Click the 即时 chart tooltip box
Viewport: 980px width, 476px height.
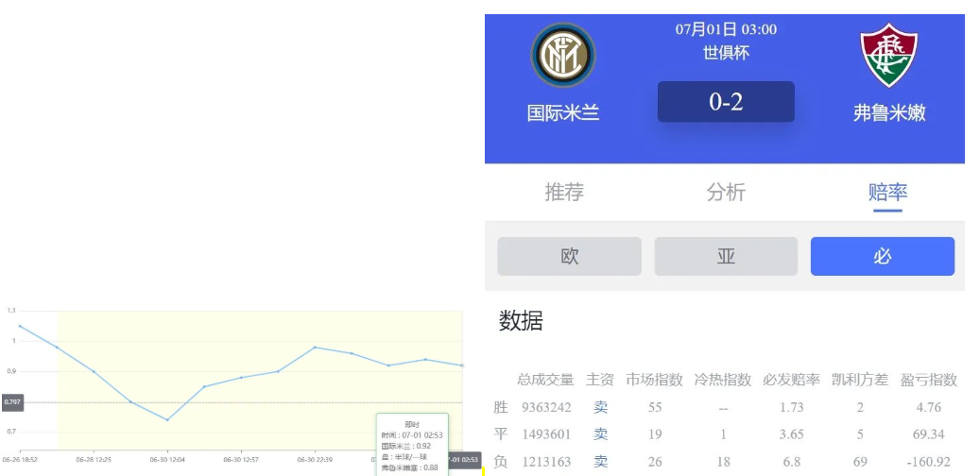(x=411, y=444)
